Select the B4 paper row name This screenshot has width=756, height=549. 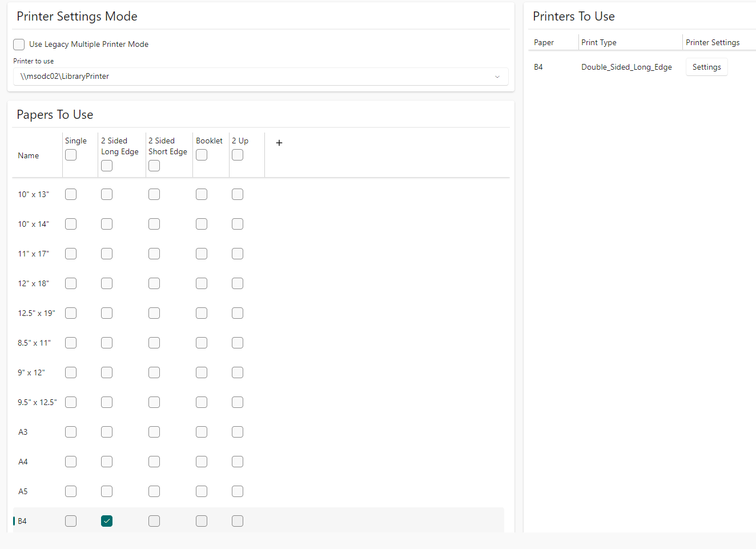[x=22, y=521]
